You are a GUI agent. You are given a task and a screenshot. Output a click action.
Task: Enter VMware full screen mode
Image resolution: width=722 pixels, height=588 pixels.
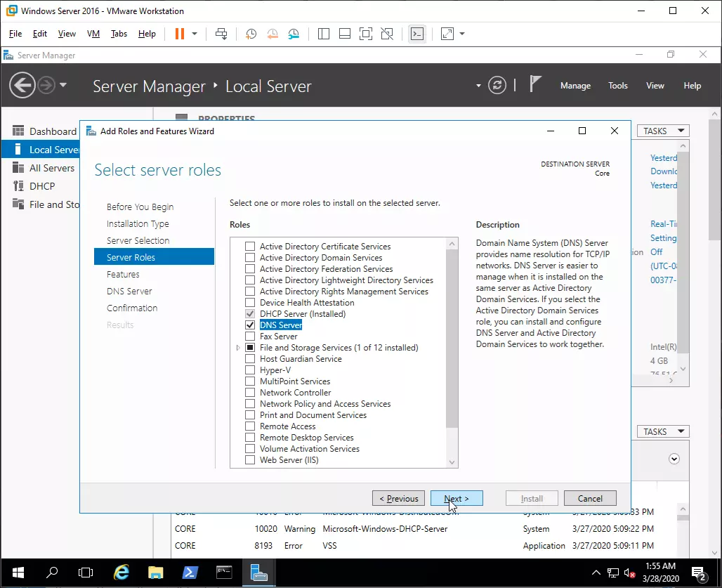point(366,34)
